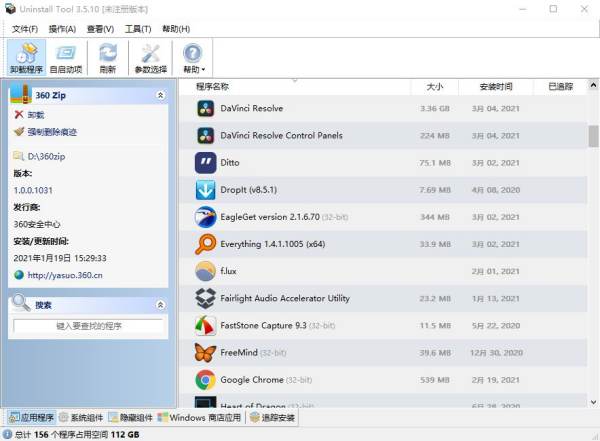Select DropIt 4月 08, 2020 date cell
This screenshot has width=600, height=441.
pyautogui.click(x=496, y=190)
